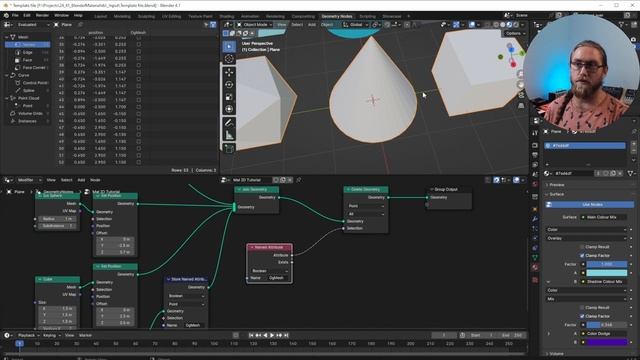Click the timeline current frame marker
The width and height of the screenshot is (640, 360).
click(x=19, y=344)
